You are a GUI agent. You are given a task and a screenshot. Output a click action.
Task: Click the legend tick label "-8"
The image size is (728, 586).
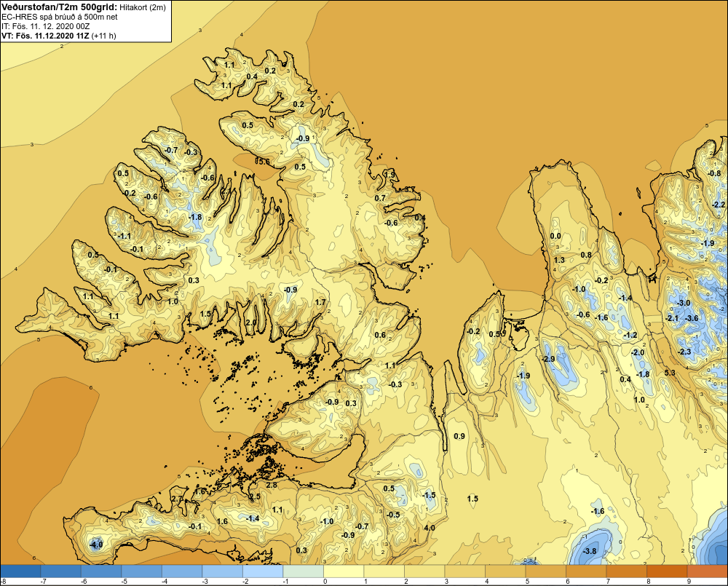point(3,582)
